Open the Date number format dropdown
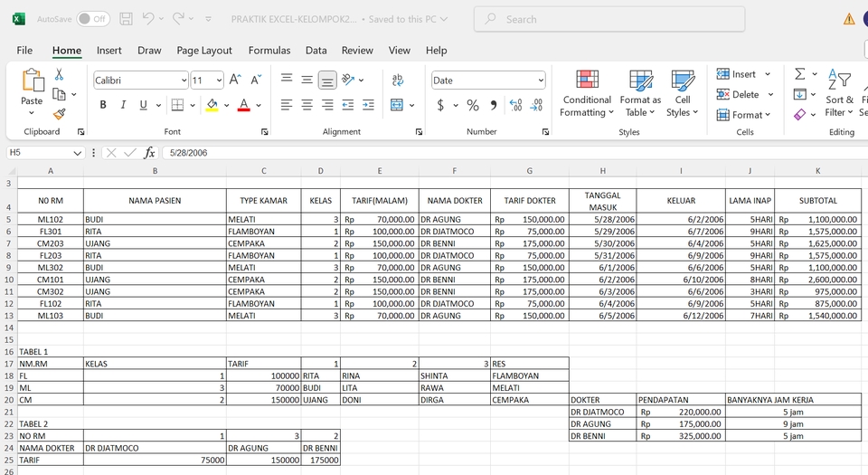 point(541,81)
